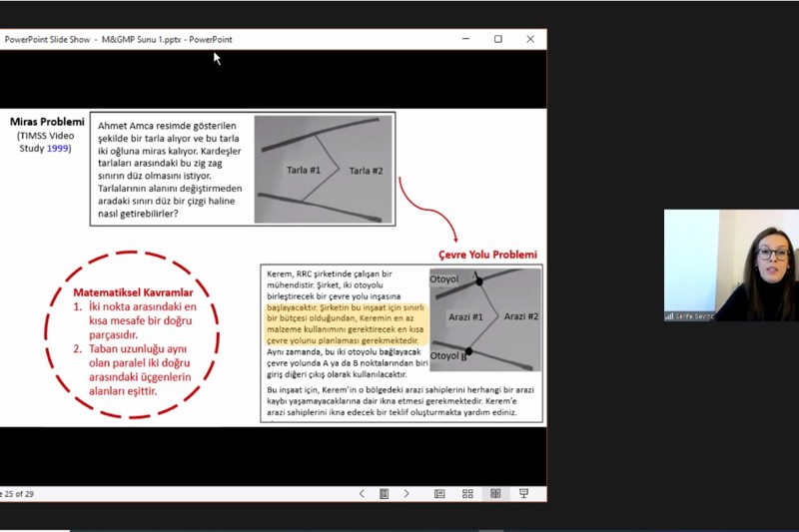Screen dimensions: 799x532
Task: Click the 'Miras Problemi' heading text
Action: pyautogui.click(x=46, y=122)
